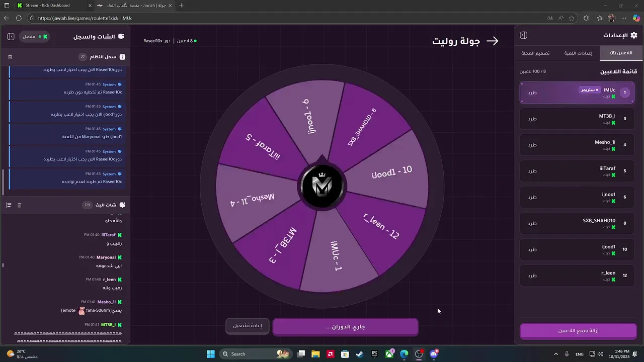Switch to تصميم العجلة tab
The image size is (644, 362).
(535, 53)
